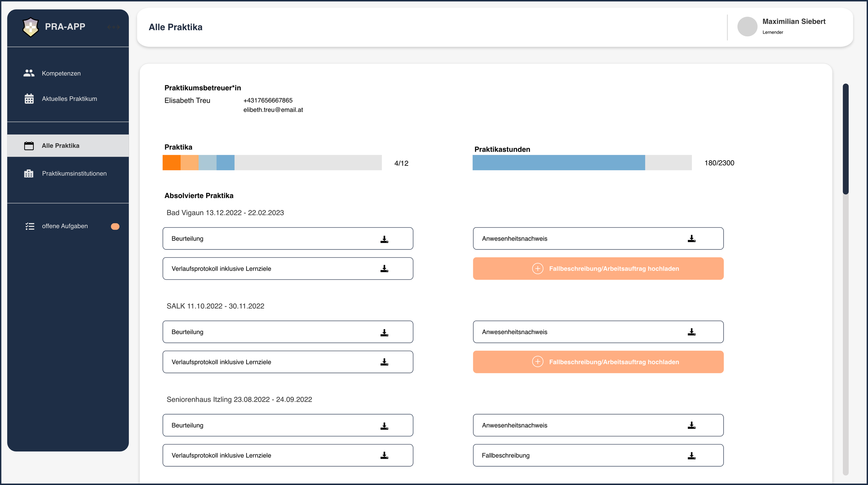Click the Praktikumsinstitutionen building icon
Screen dimensions: 868x485
(x=29, y=173)
